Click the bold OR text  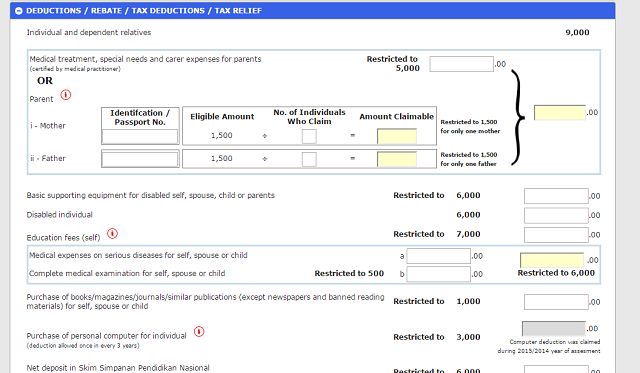(x=45, y=81)
